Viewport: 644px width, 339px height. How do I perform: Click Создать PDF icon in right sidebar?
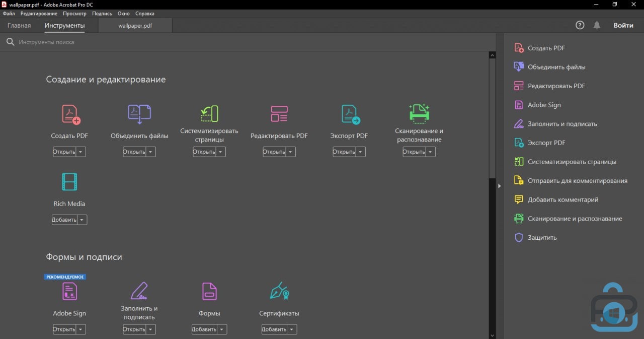click(x=519, y=48)
